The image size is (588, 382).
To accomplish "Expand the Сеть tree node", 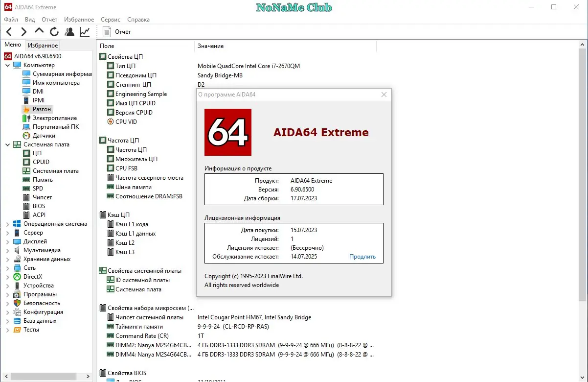I will click(7, 268).
